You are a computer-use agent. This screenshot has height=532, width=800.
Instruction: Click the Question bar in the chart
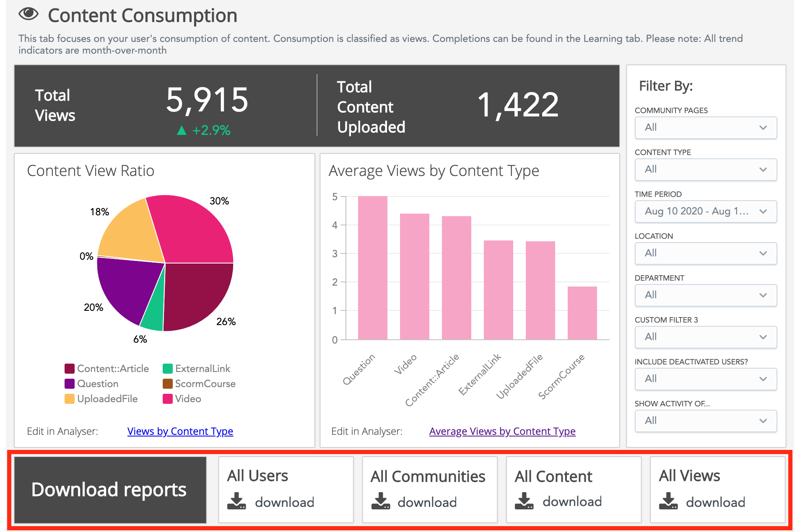372,268
